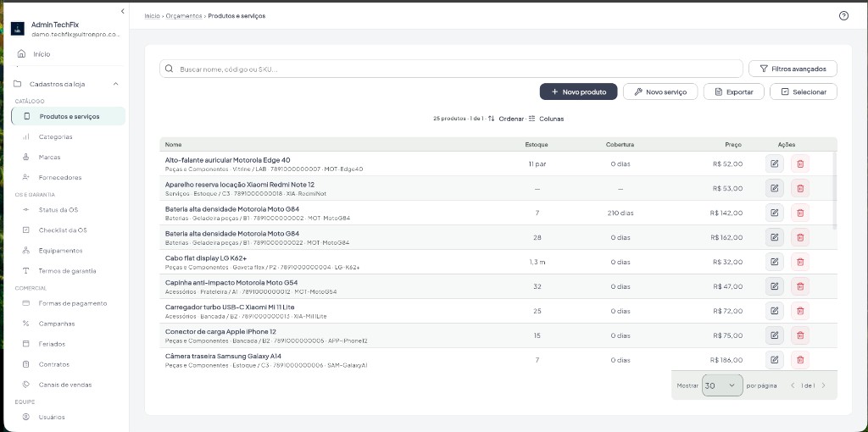Delete the Alto-falante auricular Motorola Edge 40 row
The width and height of the screenshot is (868, 432).
click(x=800, y=163)
